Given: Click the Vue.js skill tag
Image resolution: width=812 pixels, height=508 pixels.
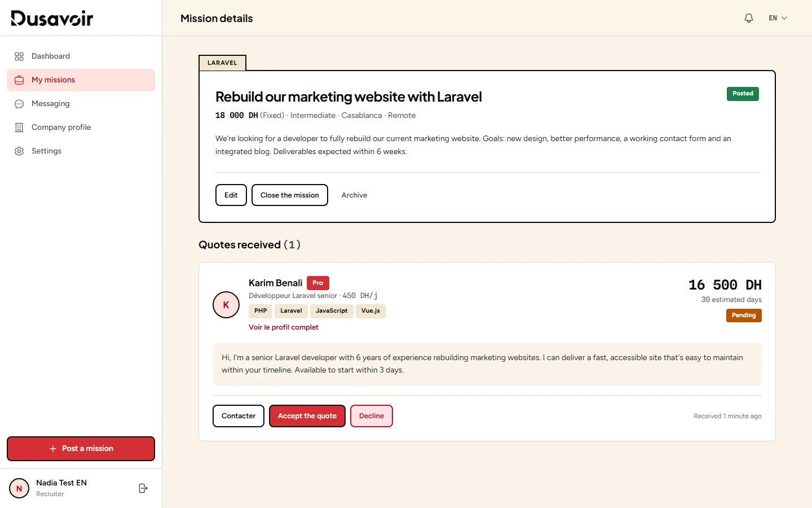Looking at the screenshot, I should [x=370, y=311].
